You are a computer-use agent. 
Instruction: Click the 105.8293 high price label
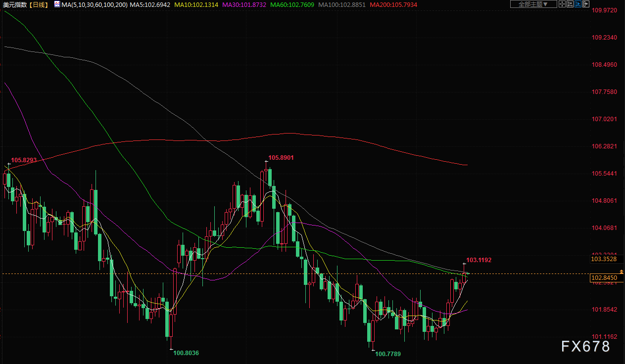[24, 160]
